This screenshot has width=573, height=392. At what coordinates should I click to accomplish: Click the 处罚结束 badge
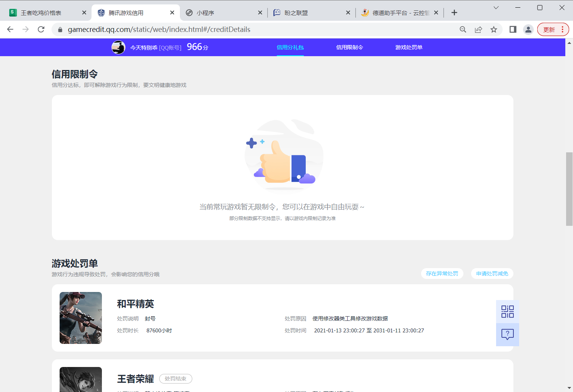pyautogui.click(x=176, y=379)
